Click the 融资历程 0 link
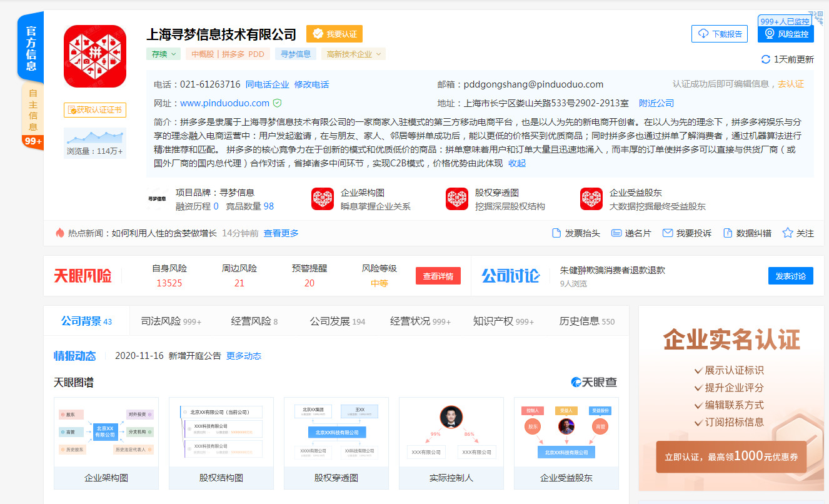 click(x=198, y=206)
